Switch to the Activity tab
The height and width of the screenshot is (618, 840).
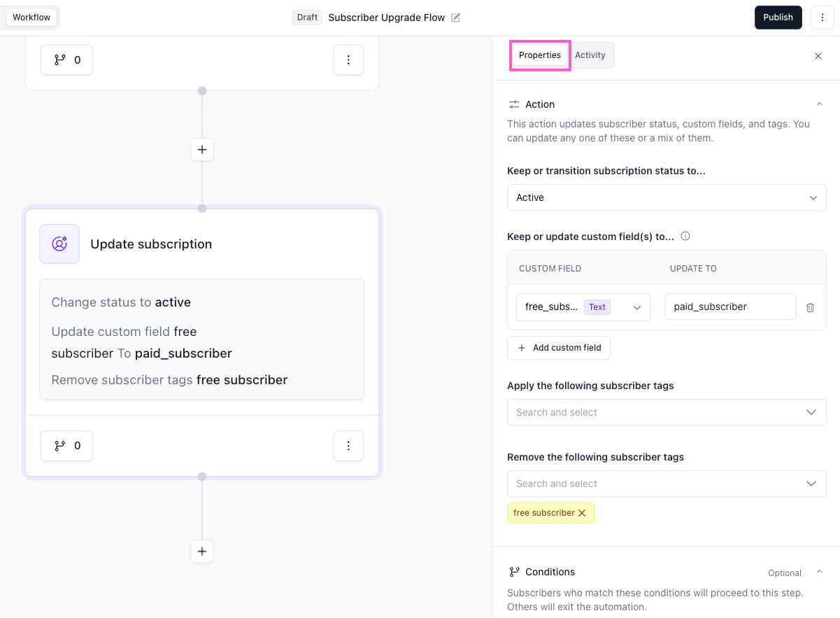590,55
